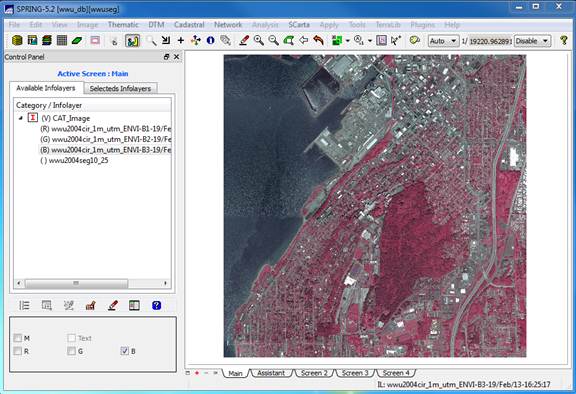Click the white left arrow previous icon

[x=303, y=40]
